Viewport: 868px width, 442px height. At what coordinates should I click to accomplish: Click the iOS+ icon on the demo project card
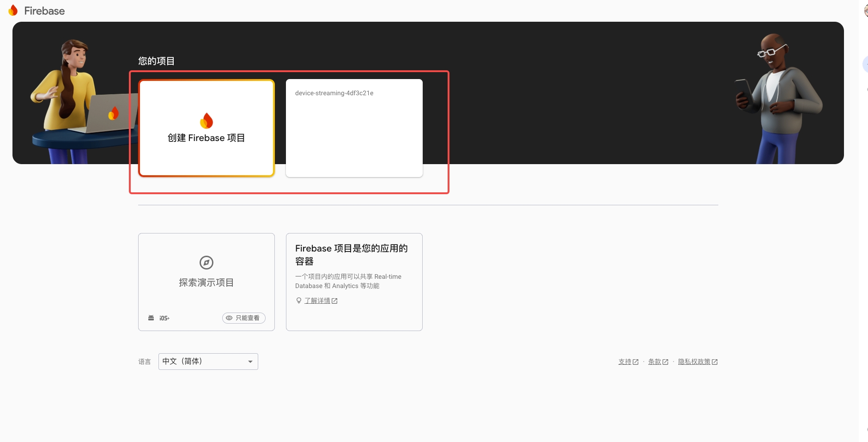coord(164,318)
